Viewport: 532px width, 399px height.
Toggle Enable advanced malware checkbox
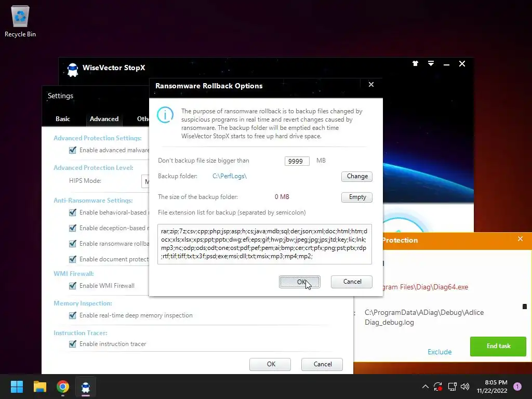point(73,150)
